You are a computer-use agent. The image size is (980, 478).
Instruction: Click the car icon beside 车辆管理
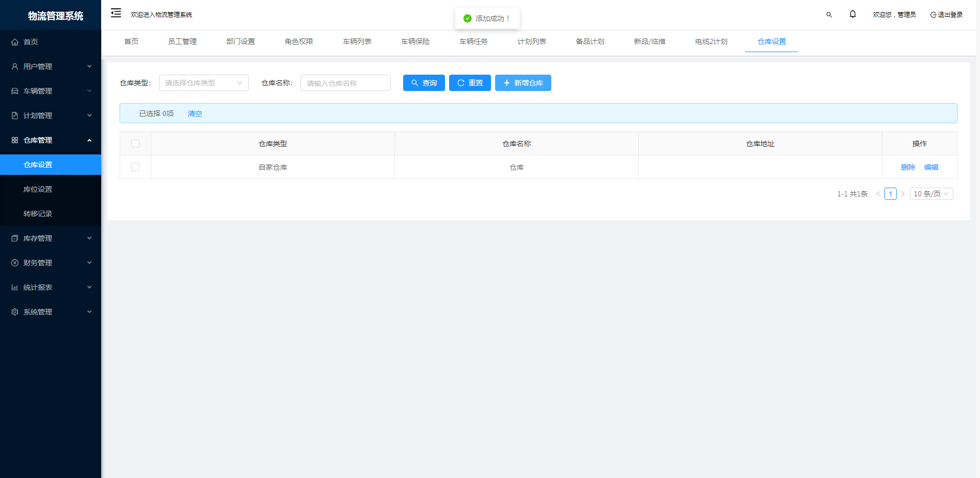coord(15,91)
